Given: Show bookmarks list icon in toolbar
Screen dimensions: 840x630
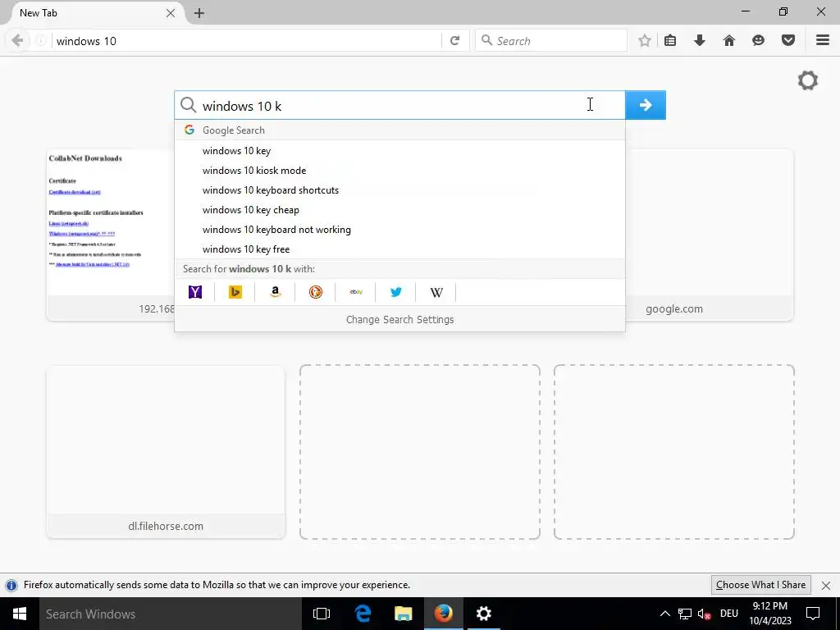Looking at the screenshot, I should coord(670,41).
